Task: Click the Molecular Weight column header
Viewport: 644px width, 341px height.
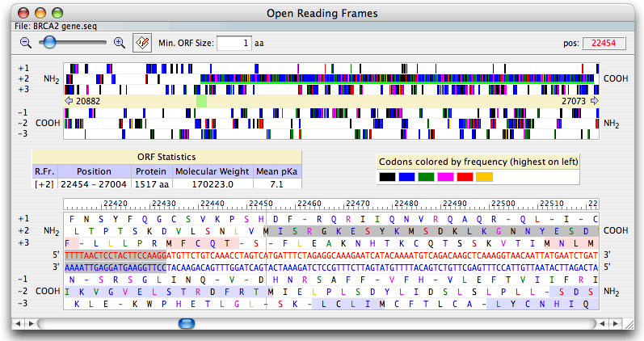Action: click(213, 171)
